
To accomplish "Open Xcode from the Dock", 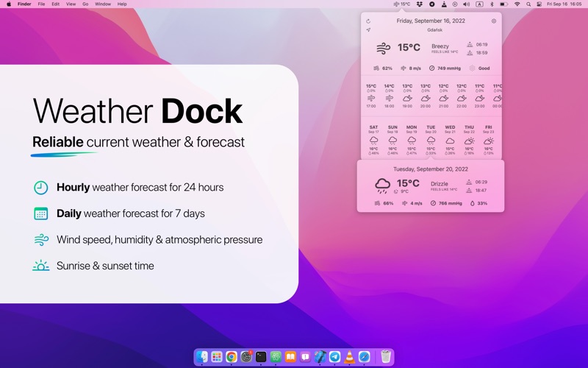I will 320,357.
